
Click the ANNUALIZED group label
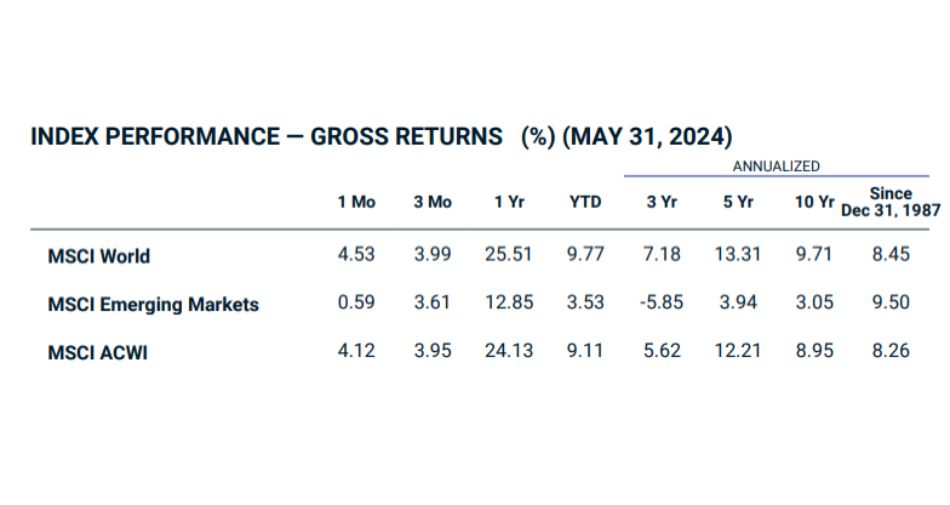(776, 166)
